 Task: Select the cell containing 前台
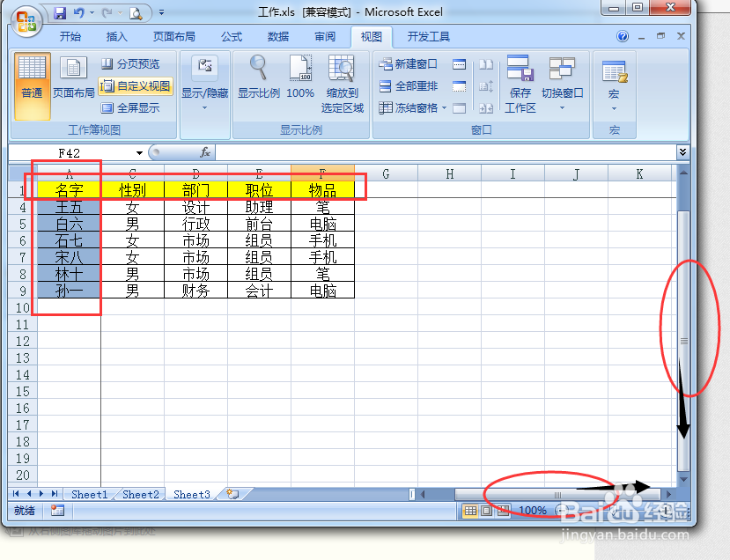point(259,224)
